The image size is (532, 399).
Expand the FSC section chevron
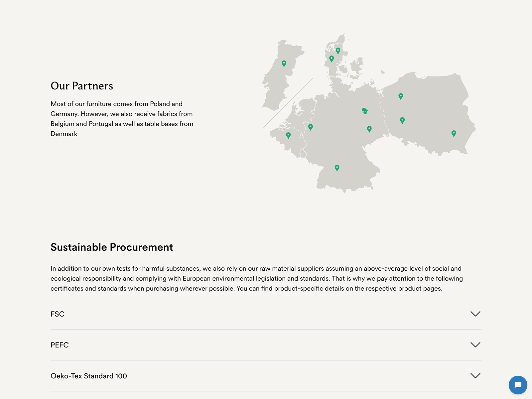click(475, 314)
